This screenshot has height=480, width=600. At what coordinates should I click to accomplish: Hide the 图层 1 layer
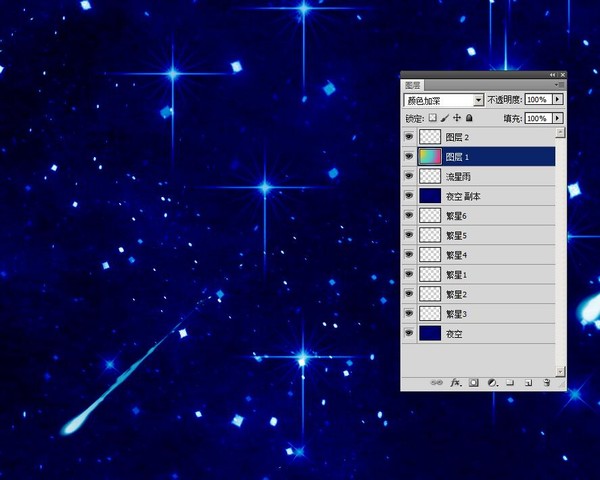click(409, 156)
